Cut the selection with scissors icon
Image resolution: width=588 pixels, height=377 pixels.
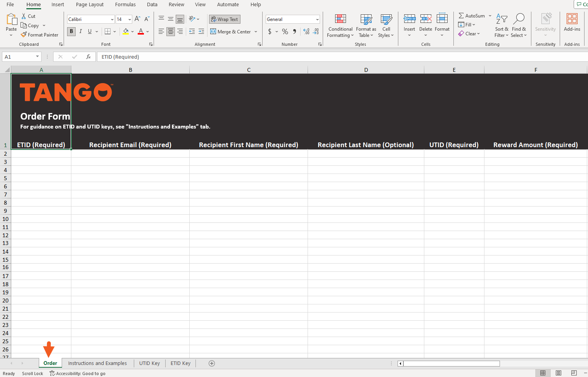24,16
